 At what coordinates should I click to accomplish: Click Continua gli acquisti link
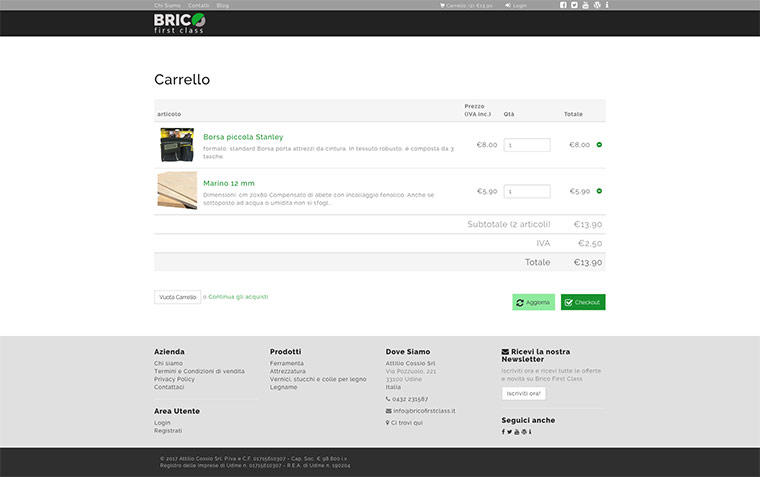pos(238,297)
